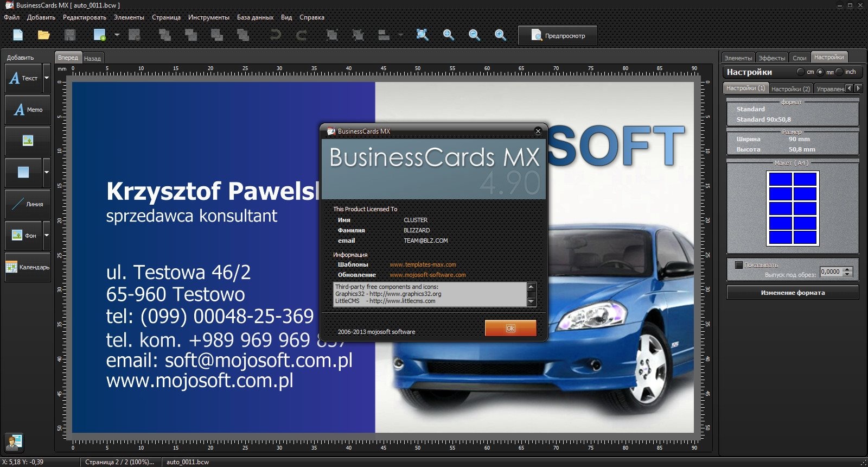Open the Элементы tab in the right panel
868x467 pixels.
click(x=738, y=58)
